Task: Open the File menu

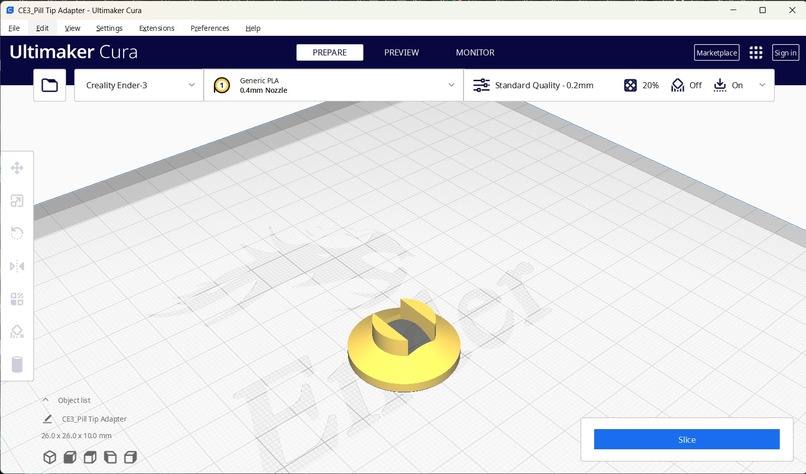Action: [x=14, y=28]
